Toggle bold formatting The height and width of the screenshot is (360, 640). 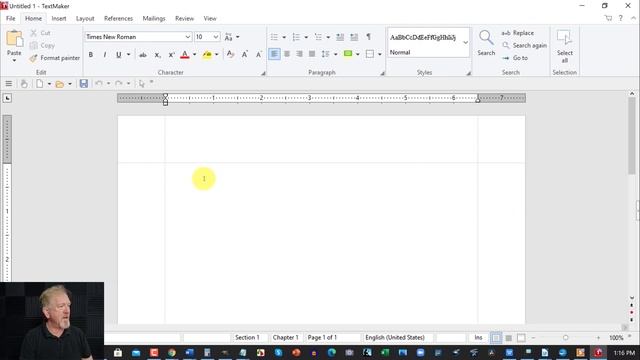(x=91, y=54)
